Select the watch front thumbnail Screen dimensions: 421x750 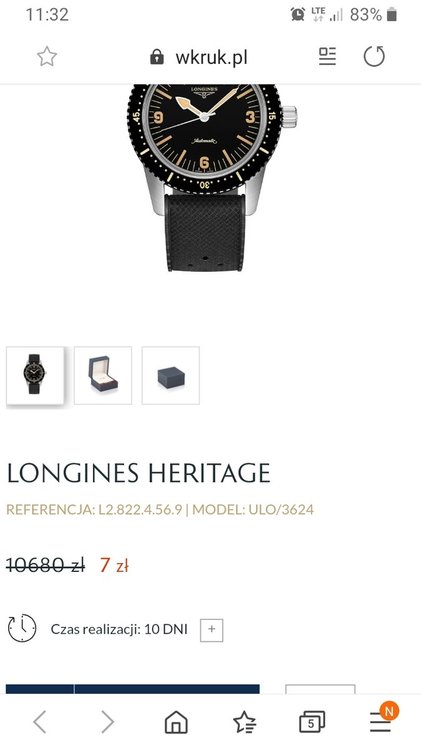[x=35, y=375]
